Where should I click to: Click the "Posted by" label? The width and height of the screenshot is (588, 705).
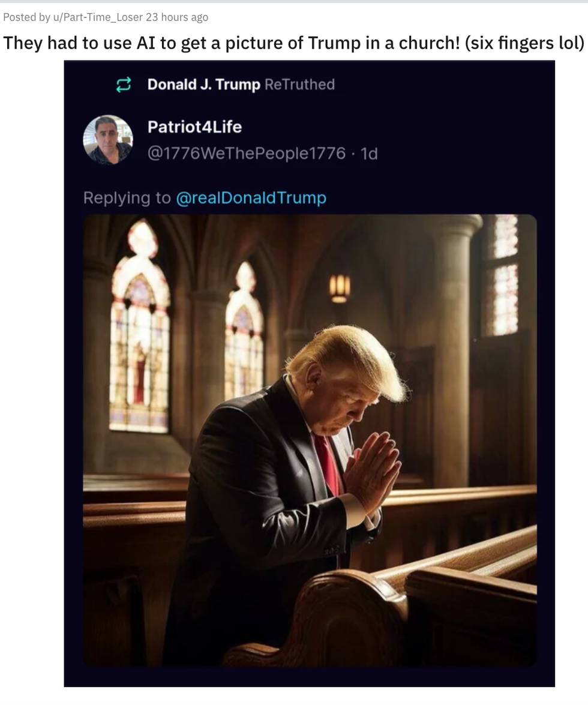pyautogui.click(x=26, y=17)
